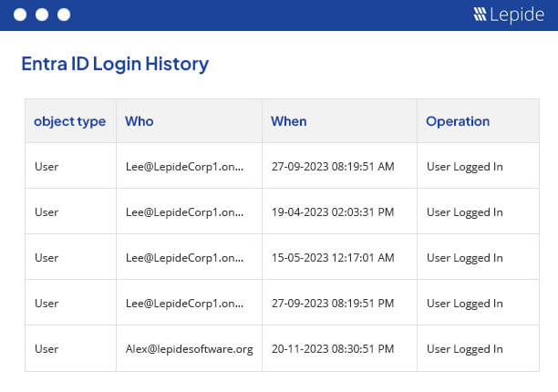
Task: Click the When column header
Action: click(x=289, y=121)
